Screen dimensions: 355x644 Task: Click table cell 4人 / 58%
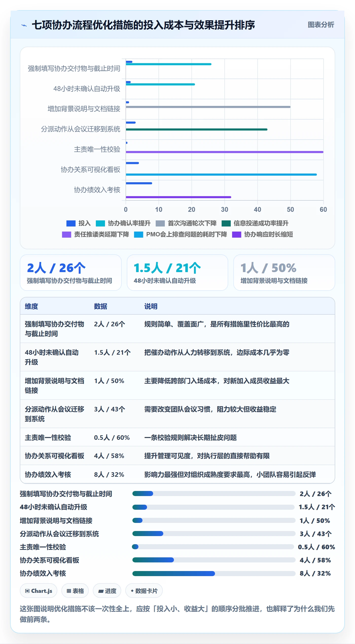[109, 456]
